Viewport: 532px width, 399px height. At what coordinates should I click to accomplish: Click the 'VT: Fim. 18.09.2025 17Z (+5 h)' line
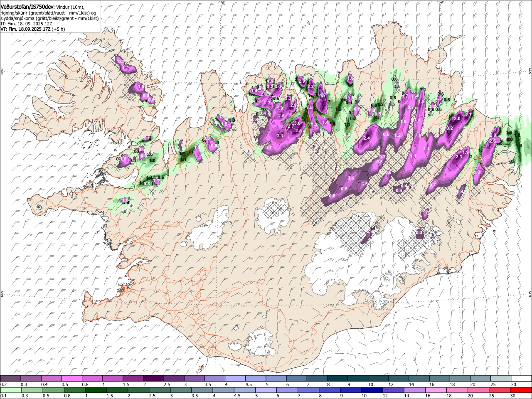click(32, 30)
